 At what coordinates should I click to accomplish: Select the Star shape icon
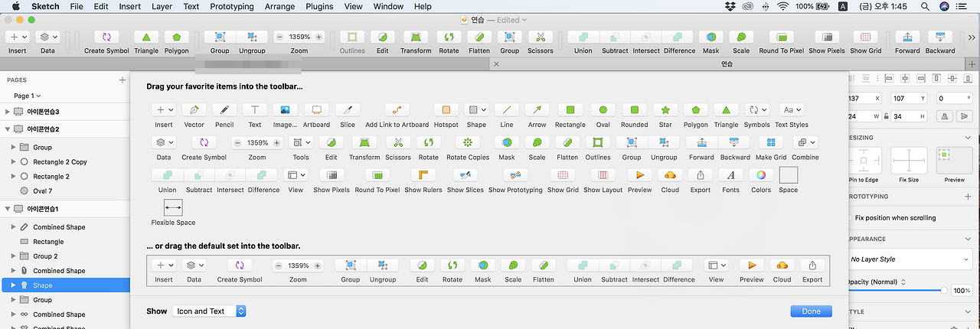(665, 110)
